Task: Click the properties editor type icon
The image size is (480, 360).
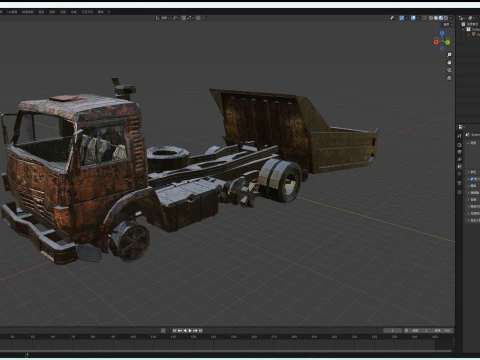Action: tap(461, 127)
